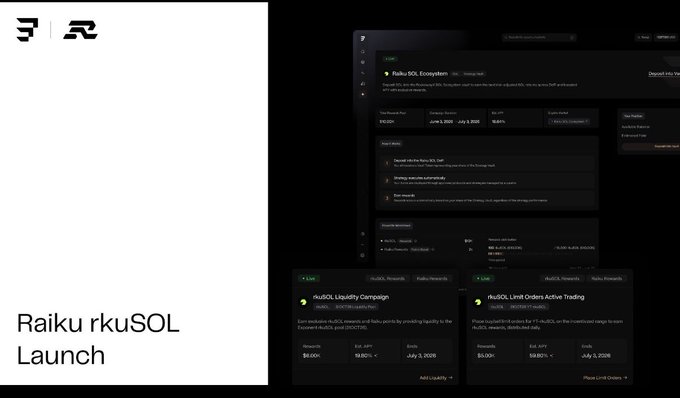Click the magnifier icon in the search bar

(x=506, y=38)
